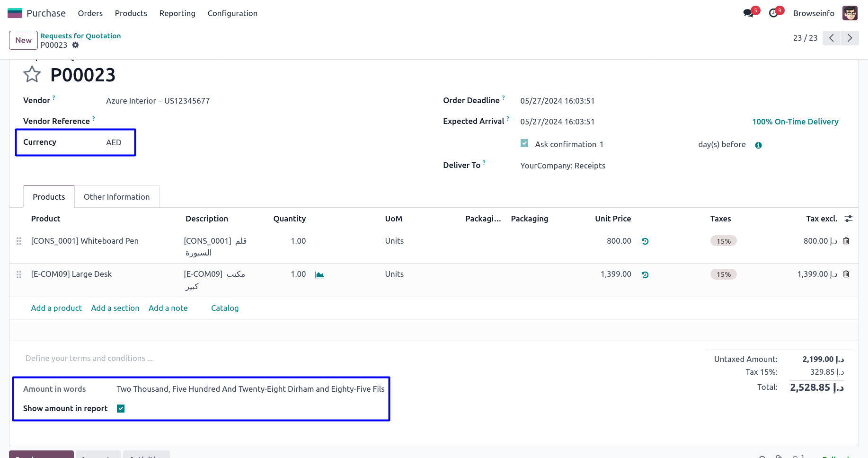Viewport: 868px width, 458px height.
Task: Open the Catalog link
Action: click(x=225, y=308)
